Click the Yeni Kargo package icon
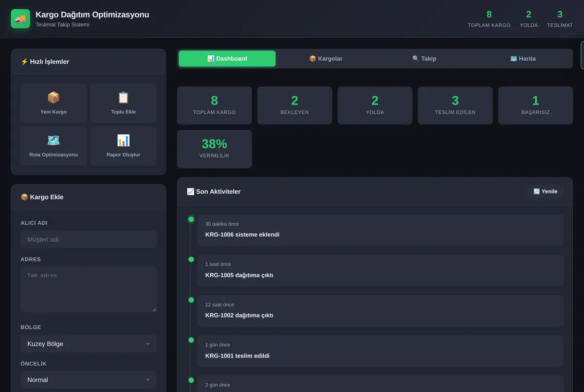584x392 pixels. pos(54,98)
